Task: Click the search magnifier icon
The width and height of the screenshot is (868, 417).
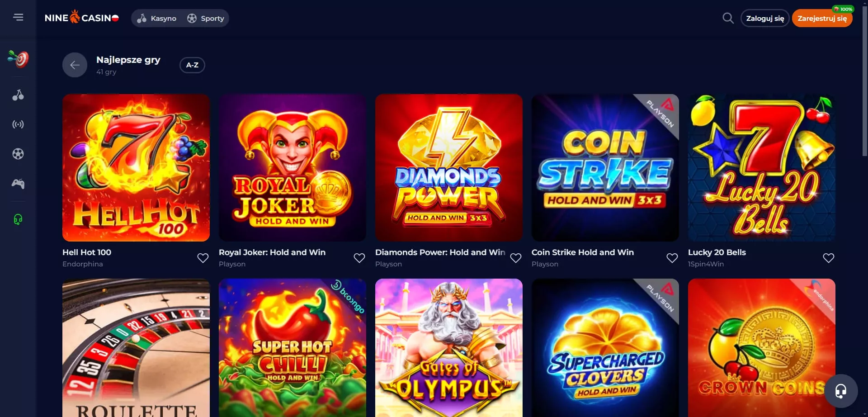Action: [x=728, y=18]
